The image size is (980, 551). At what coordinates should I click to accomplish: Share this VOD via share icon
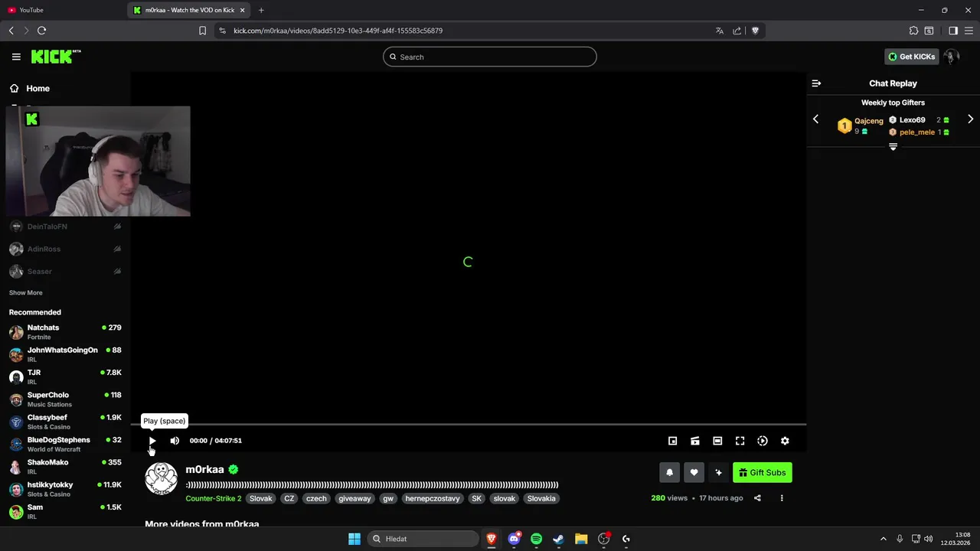(757, 498)
